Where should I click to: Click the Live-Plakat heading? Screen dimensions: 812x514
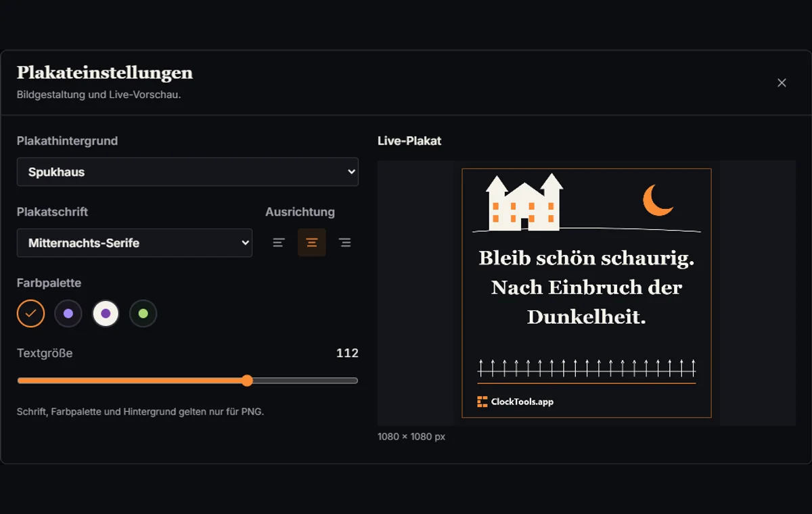(x=409, y=141)
